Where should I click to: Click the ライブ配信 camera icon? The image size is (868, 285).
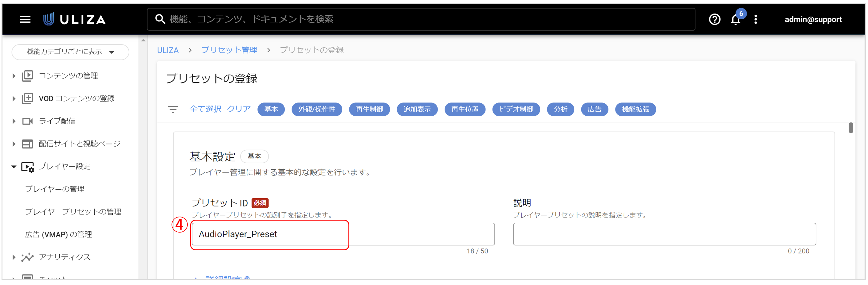(x=28, y=121)
